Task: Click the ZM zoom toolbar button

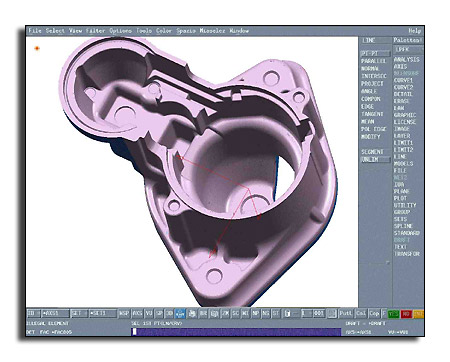Action: click(225, 313)
